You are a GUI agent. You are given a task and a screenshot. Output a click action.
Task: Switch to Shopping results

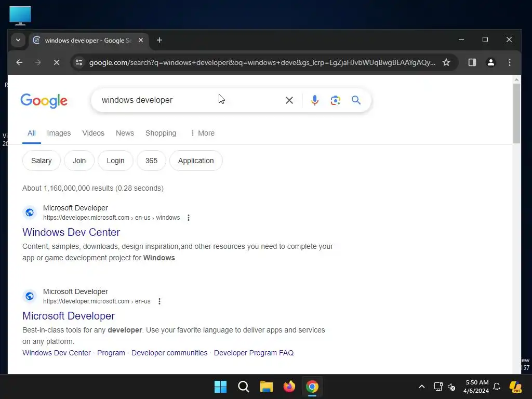coord(161,133)
